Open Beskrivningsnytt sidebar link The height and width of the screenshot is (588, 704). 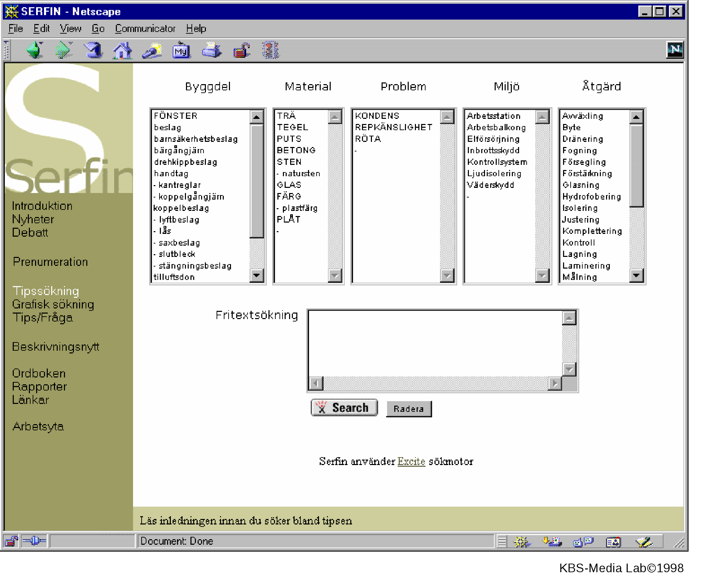55,347
